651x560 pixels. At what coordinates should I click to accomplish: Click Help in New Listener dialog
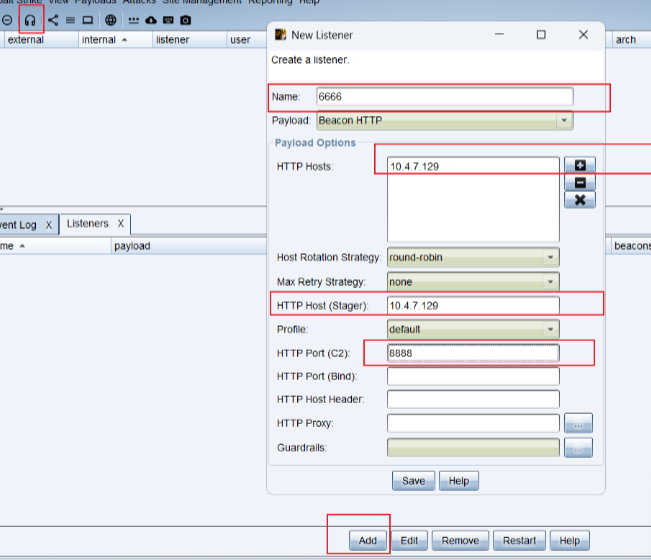[459, 481]
